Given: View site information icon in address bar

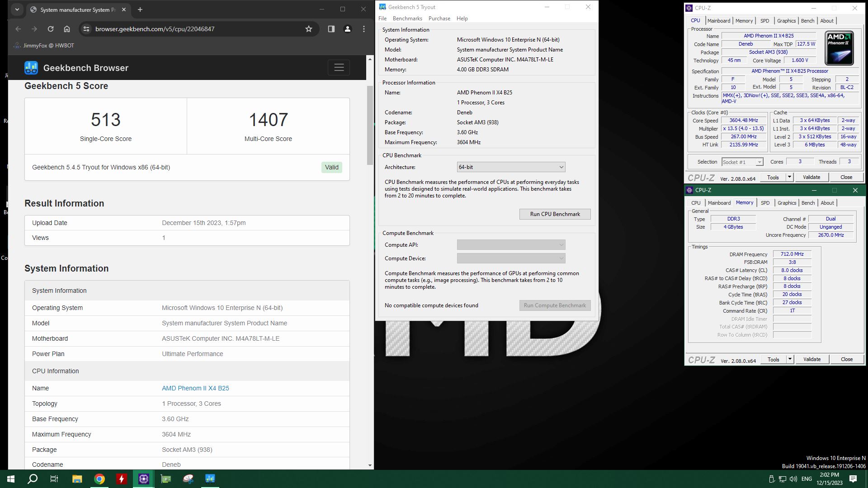Looking at the screenshot, I should click(87, 29).
